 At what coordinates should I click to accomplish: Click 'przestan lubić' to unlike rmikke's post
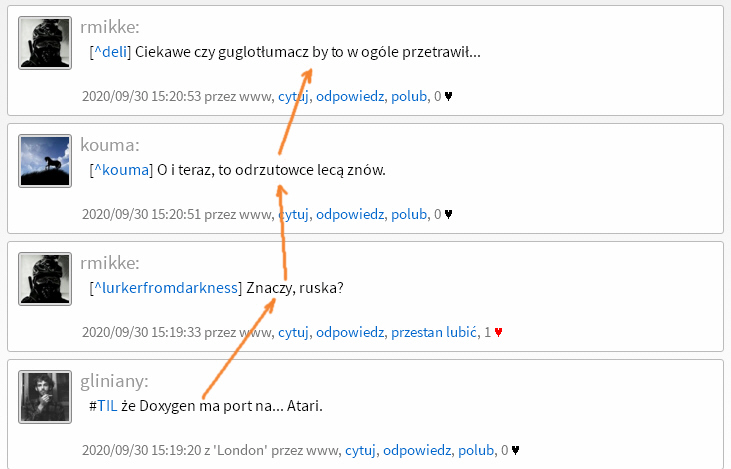[x=434, y=332]
